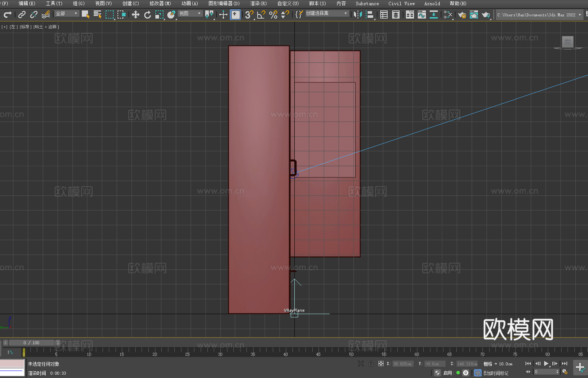
Task: Open Render Setup teapot-gear icon
Action: pos(462,14)
